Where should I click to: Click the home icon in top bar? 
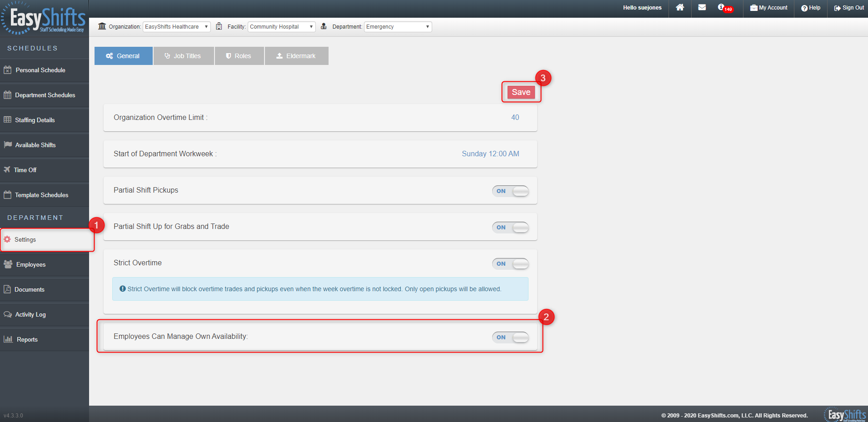point(680,7)
